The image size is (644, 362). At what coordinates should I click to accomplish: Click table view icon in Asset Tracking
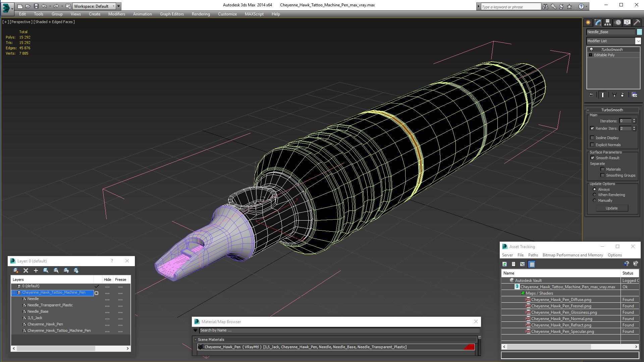[x=532, y=264]
